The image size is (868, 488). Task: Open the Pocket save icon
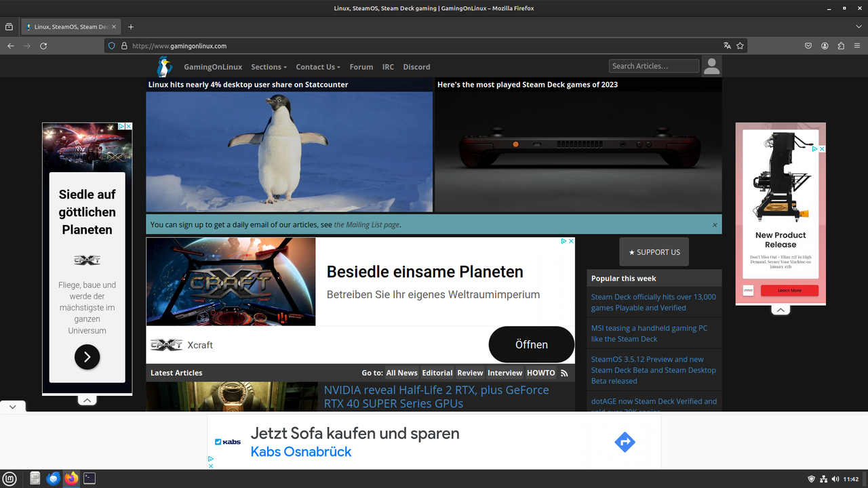pyautogui.click(x=808, y=46)
